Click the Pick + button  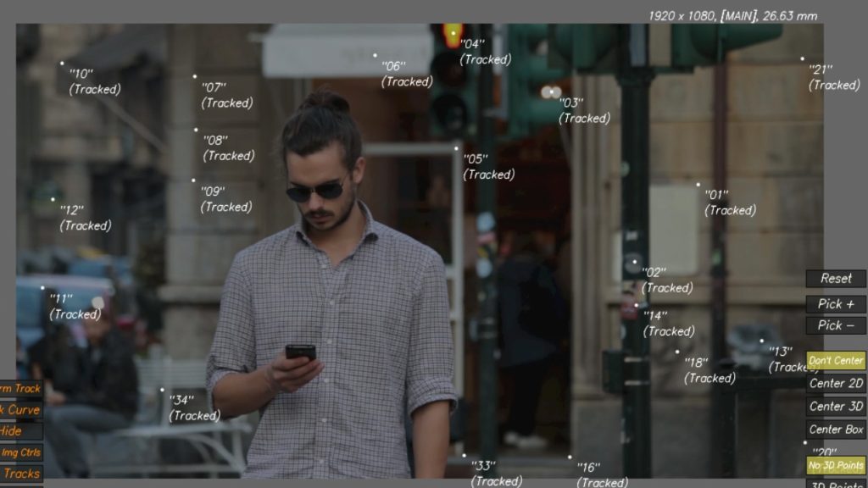(x=836, y=304)
